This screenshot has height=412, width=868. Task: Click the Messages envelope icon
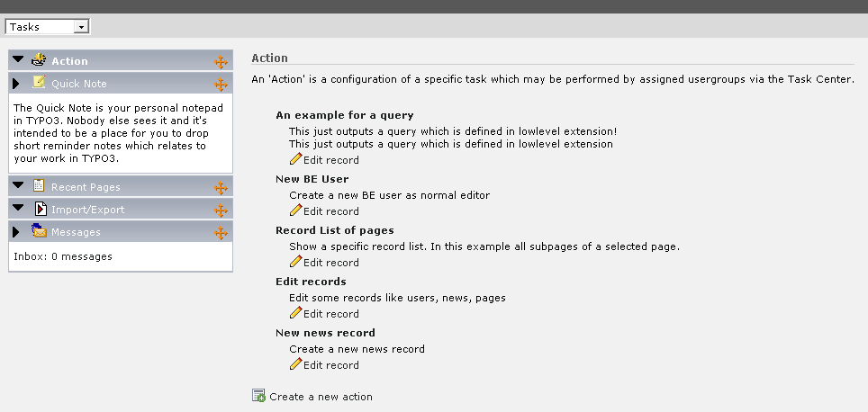(x=39, y=231)
